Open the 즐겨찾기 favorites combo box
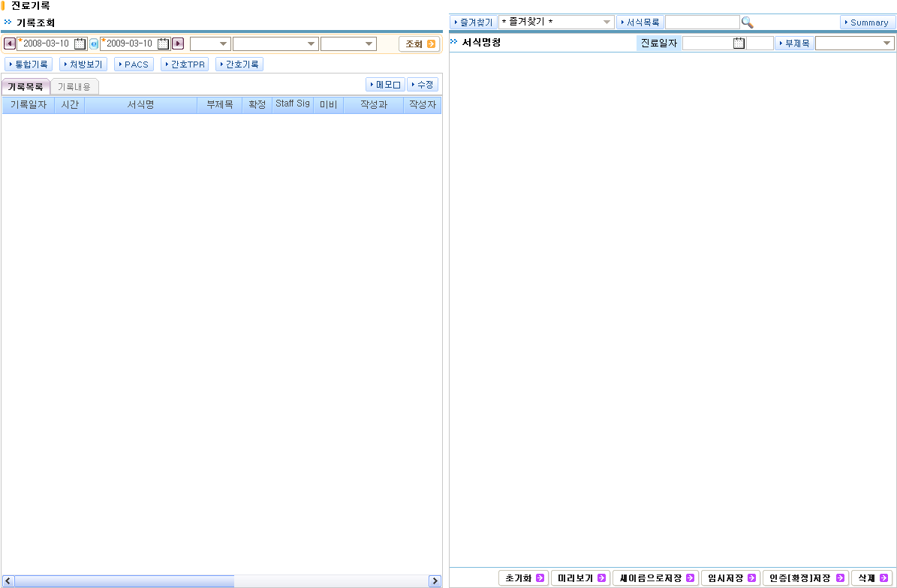 (556, 22)
